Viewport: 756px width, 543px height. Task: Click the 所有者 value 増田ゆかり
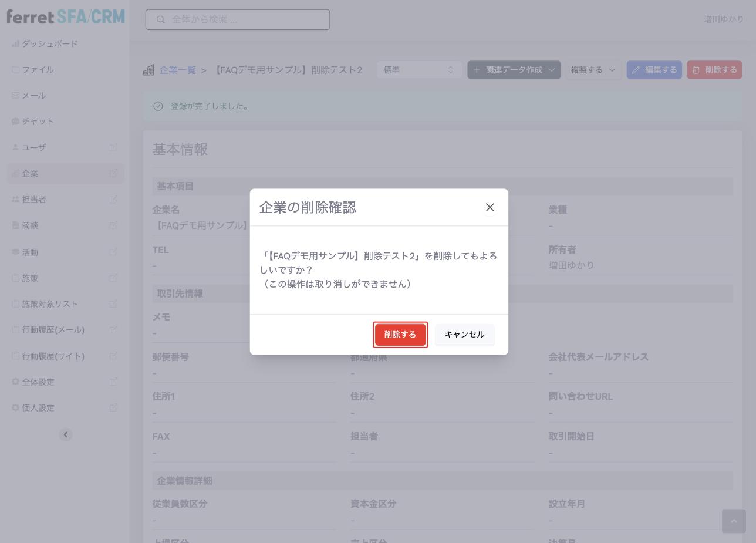[x=572, y=265]
